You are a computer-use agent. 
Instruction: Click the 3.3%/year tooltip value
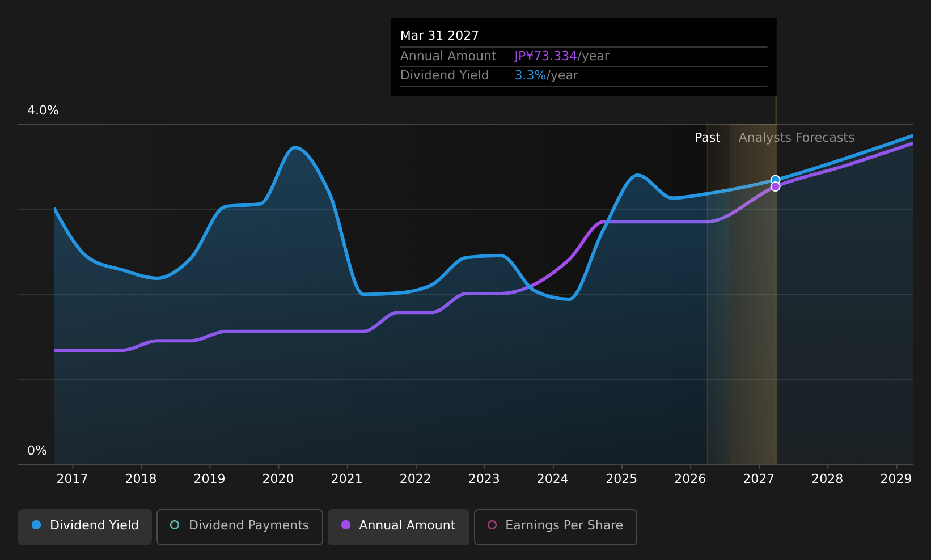(546, 75)
